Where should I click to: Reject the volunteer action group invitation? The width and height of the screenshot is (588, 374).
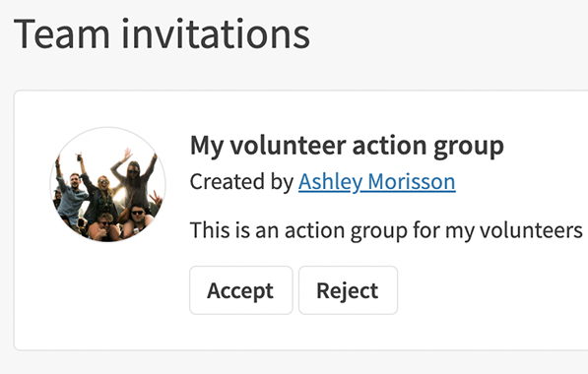click(x=348, y=290)
